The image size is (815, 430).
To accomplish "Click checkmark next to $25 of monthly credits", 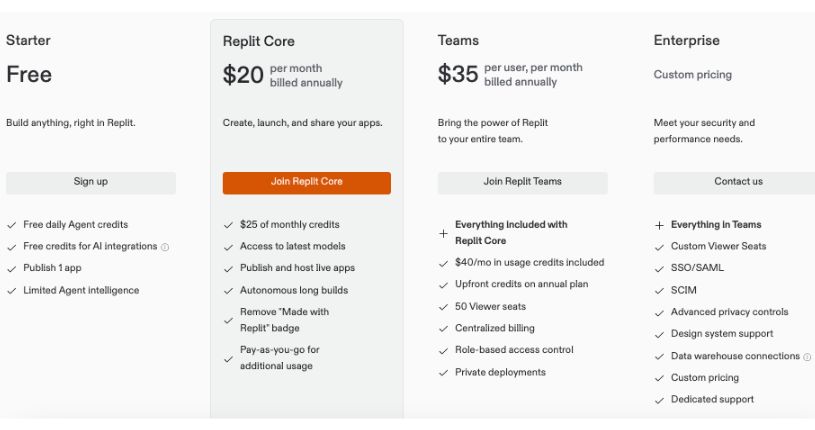I will [228, 225].
